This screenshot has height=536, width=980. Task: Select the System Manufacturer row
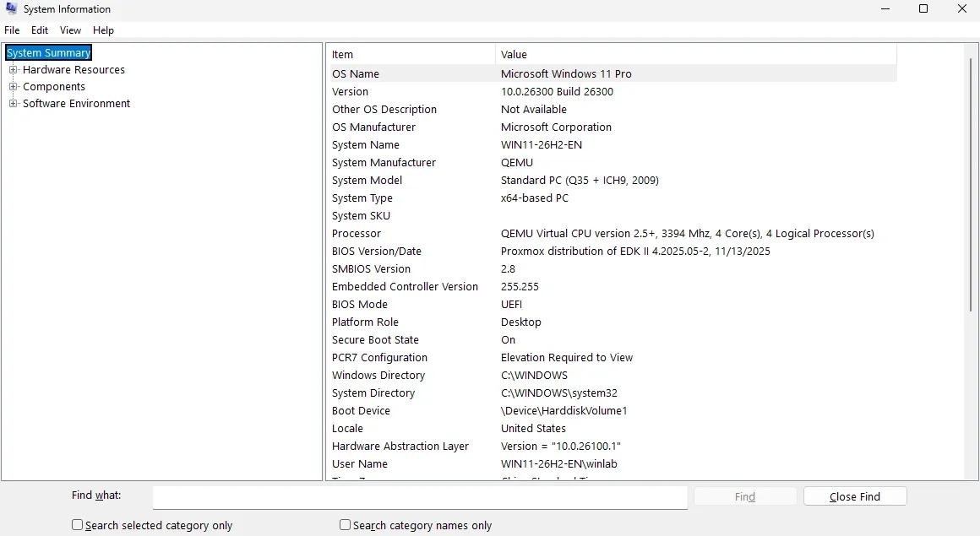click(613, 162)
